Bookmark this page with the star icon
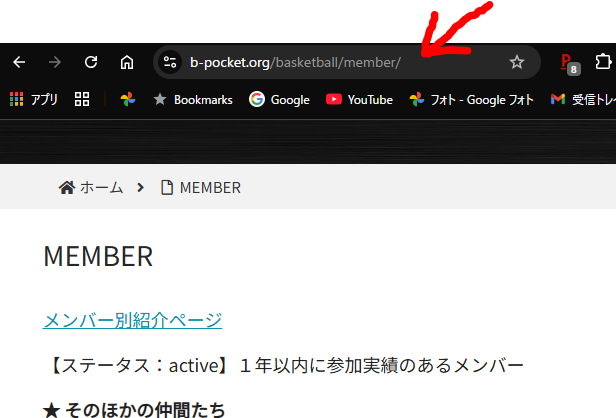 517,62
